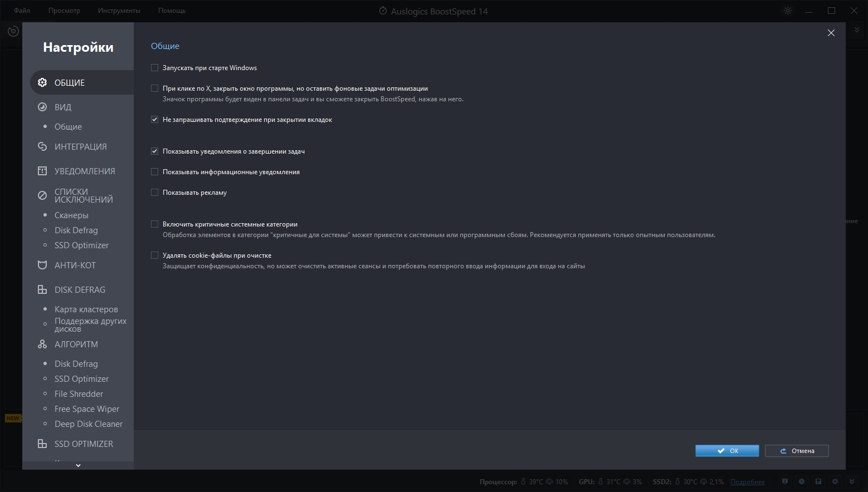868x492 pixels.
Task: Confirm settings with the OK button
Action: [727, 451]
